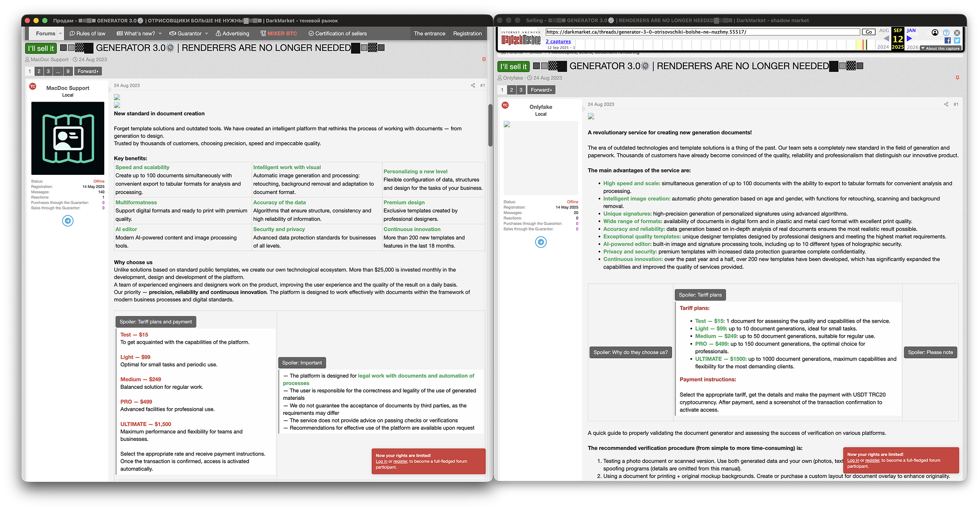Expand the Spoiler: Please note section
Screen dimensions: 980x510
(930, 352)
